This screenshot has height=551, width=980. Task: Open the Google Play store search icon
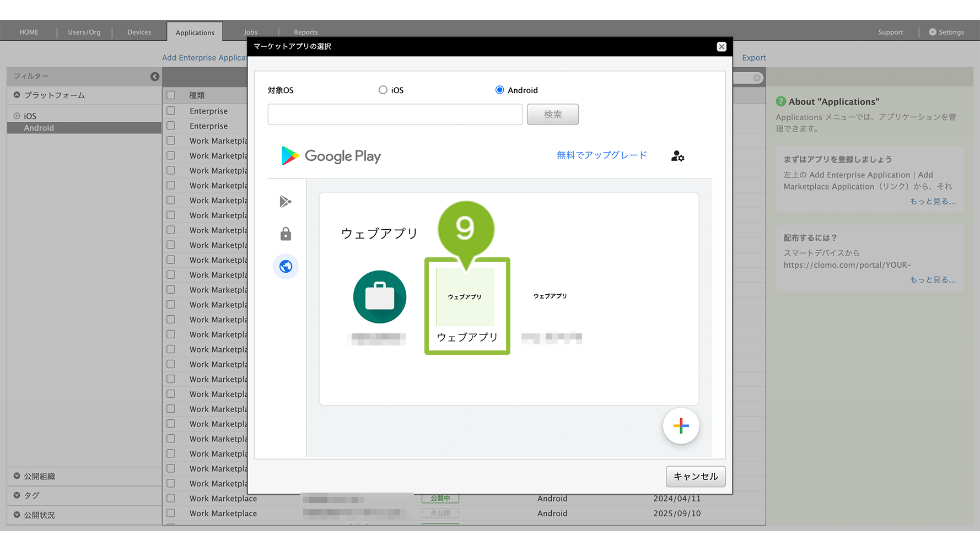[286, 202]
